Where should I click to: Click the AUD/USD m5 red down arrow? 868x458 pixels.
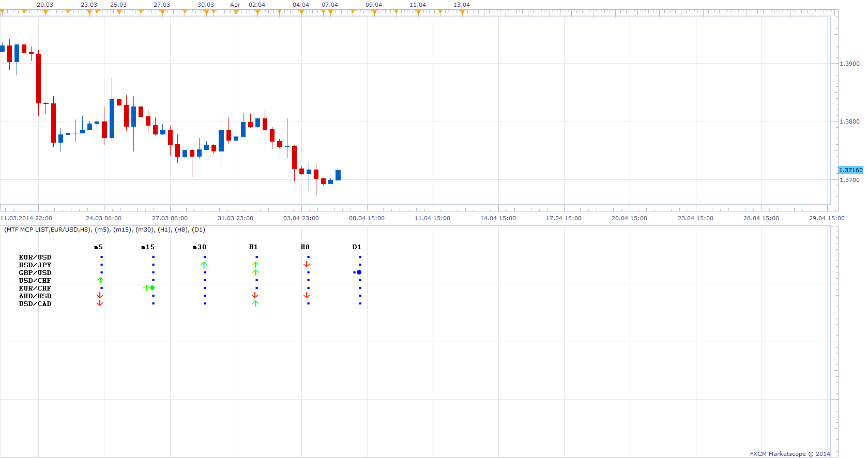tap(100, 296)
